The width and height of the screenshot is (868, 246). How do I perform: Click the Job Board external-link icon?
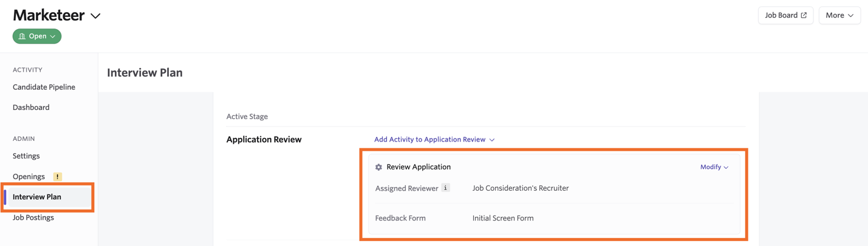coord(804,15)
